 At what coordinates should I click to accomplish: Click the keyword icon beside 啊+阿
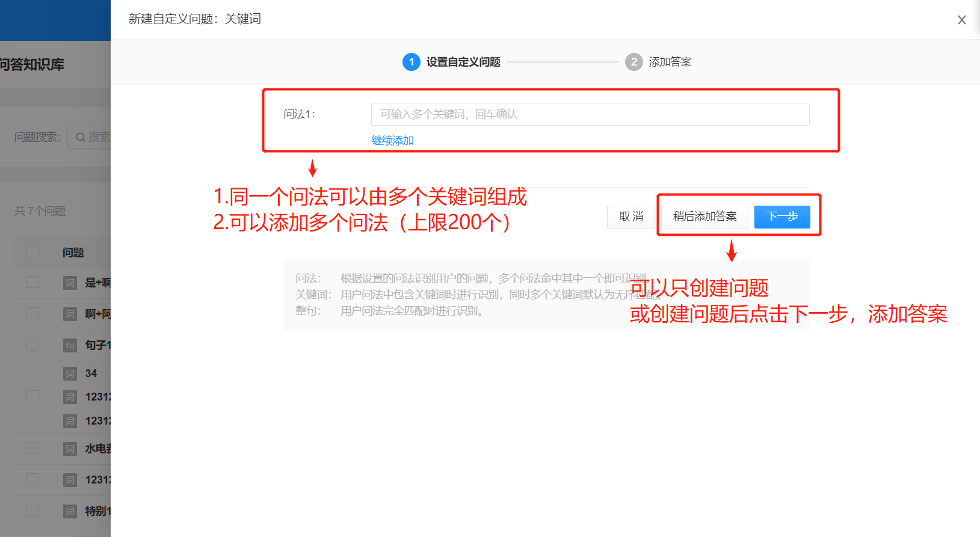[x=70, y=314]
